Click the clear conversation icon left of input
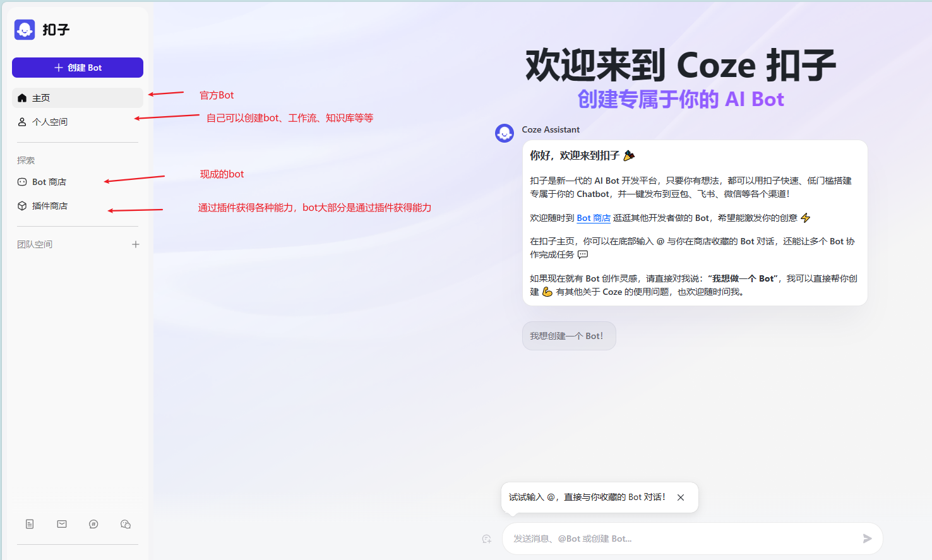 pos(486,539)
